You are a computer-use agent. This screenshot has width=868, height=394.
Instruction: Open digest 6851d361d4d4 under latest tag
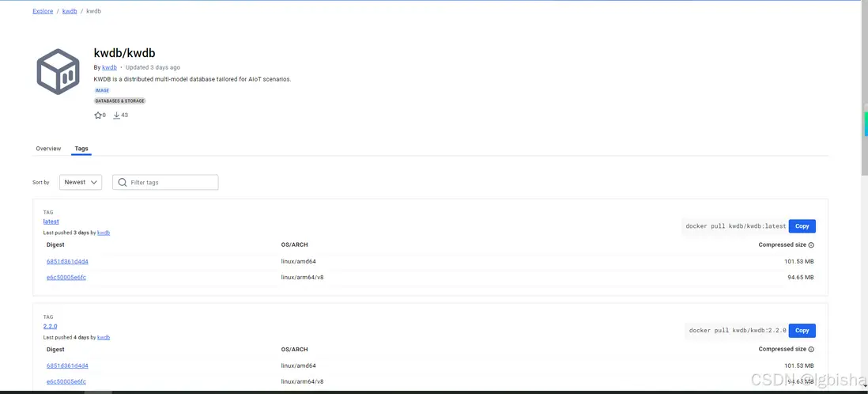pyautogui.click(x=67, y=262)
